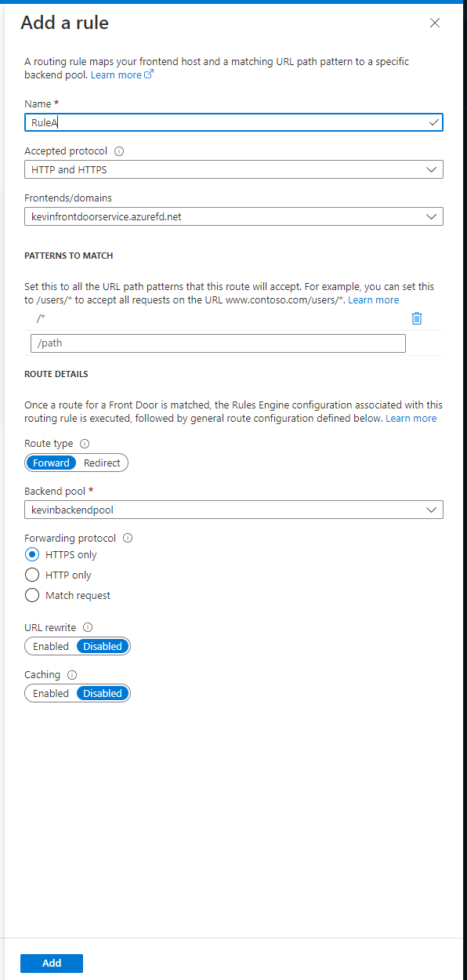Click the validation checkmark in Name field
Viewport: 467px width, 980px height.
(x=433, y=122)
